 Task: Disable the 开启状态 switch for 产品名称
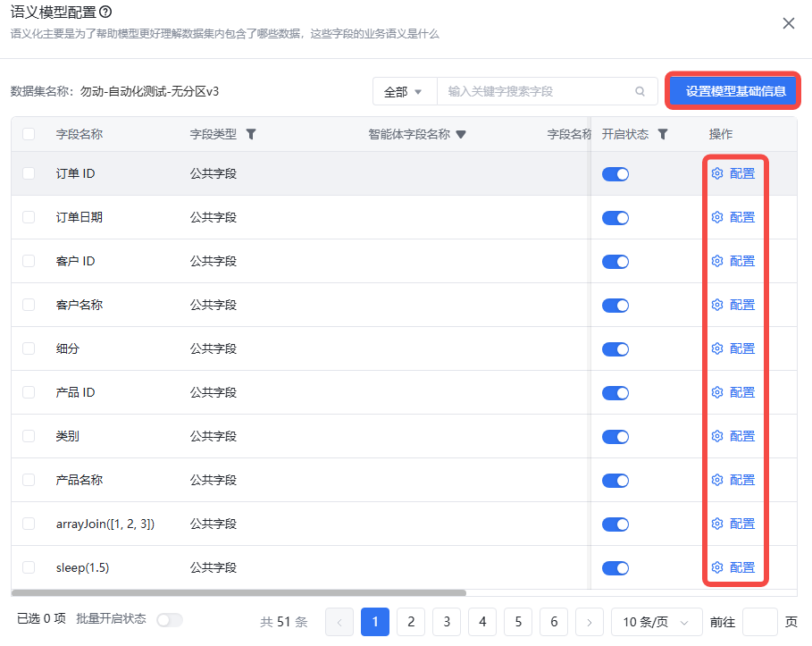pos(615,481)
